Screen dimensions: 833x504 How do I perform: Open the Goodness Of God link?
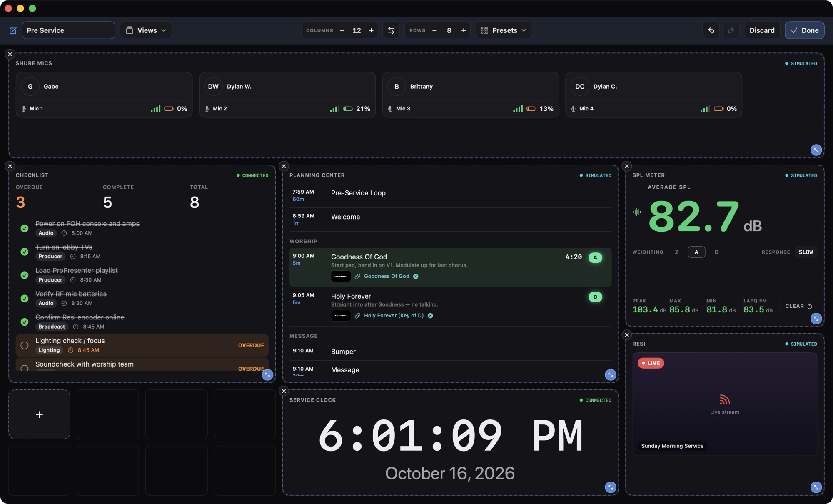pos(387,277)
